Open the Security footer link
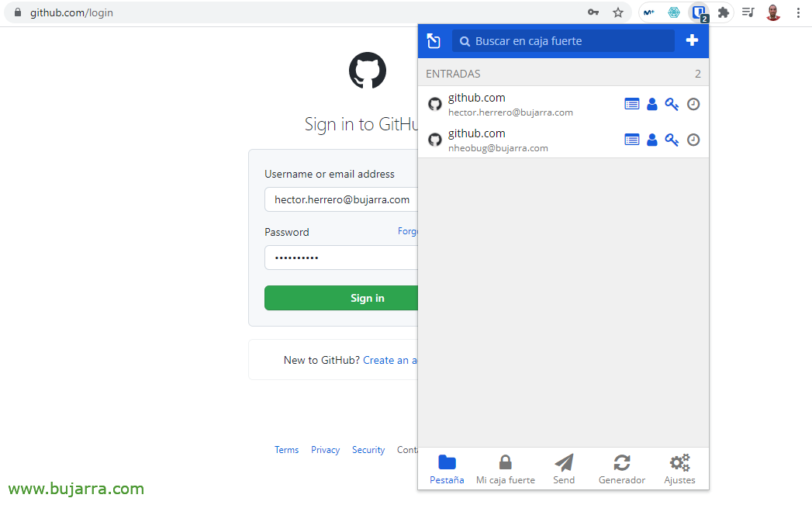This screenshot has height=505, width=812. 368,450
